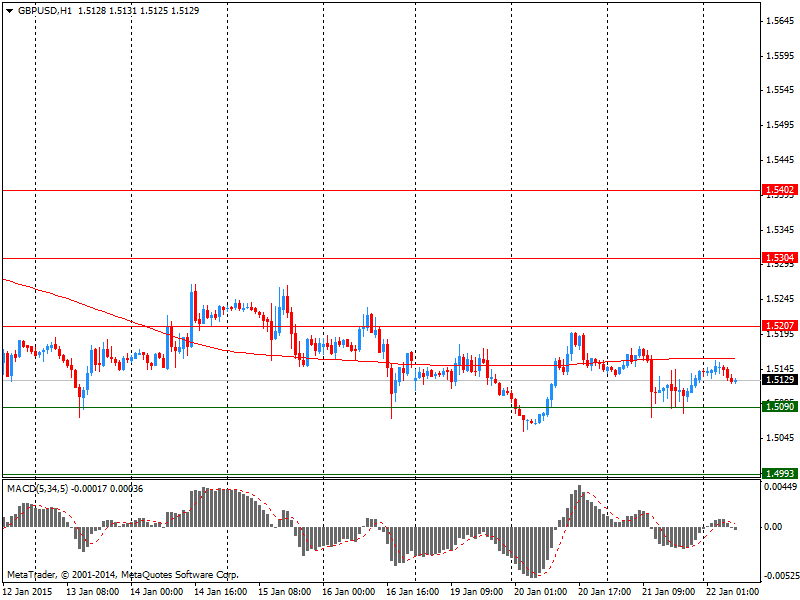Click the 19 Jan 09:00 time label
Image resolution: width=800 pixels, height=600 pixels.
click(x=477, y=592)
